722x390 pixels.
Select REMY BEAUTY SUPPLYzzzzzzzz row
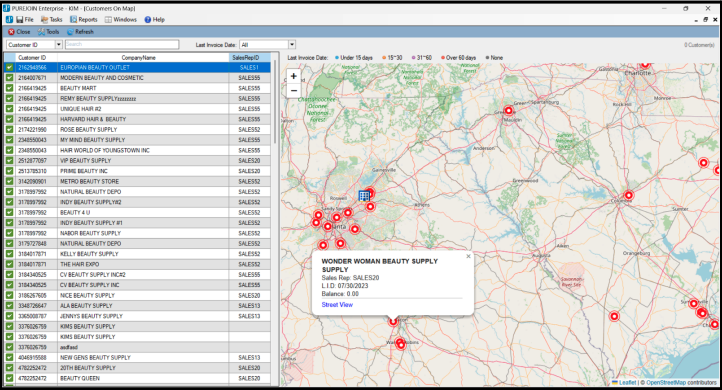coord(138,99)
